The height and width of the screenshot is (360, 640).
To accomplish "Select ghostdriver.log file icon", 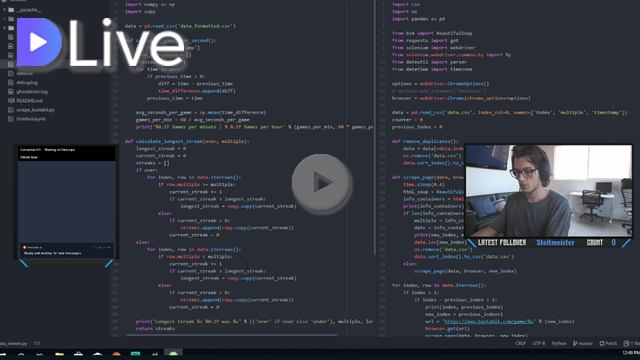I will tap(11, 91).
